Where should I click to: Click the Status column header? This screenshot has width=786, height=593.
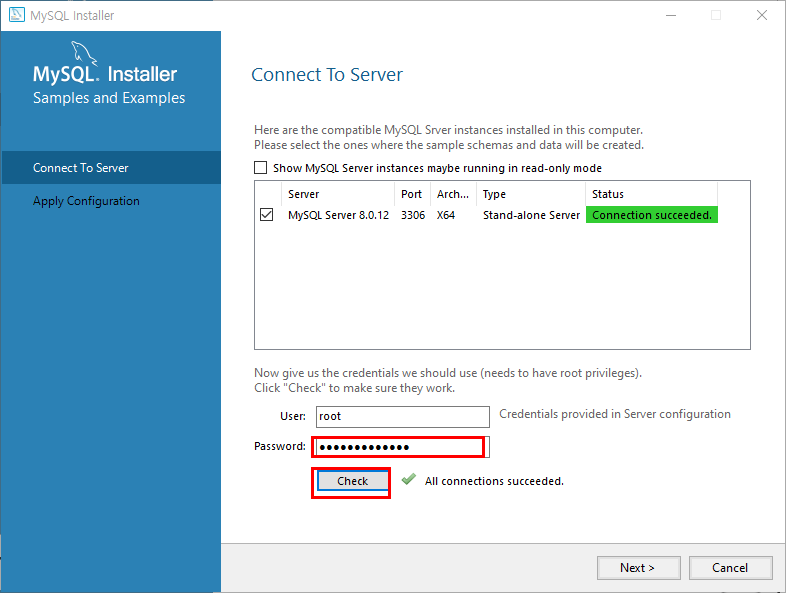652,194
